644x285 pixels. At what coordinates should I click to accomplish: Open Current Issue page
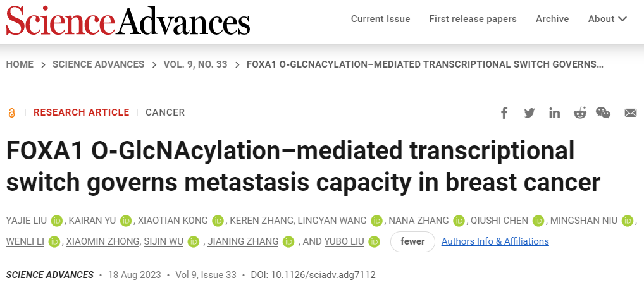[380, 19]
